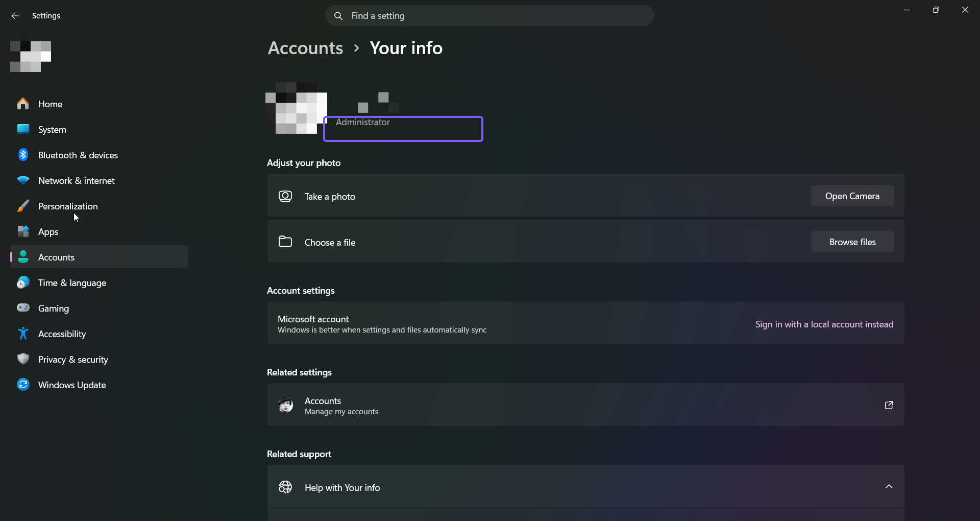
Task: Open Personalization settings
Action: (99, 206)
